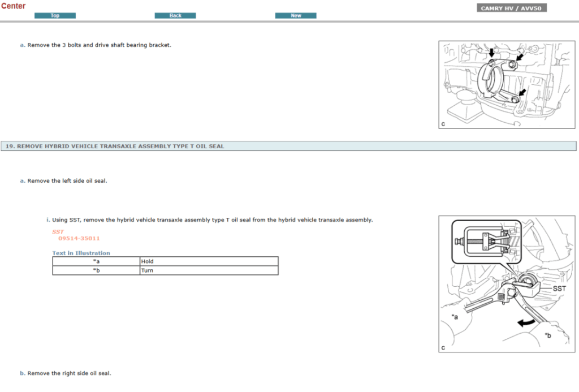Select the CAMRY HV / AVV50 model badge
The image size is (579, 392).
click(x=511, y=7)
